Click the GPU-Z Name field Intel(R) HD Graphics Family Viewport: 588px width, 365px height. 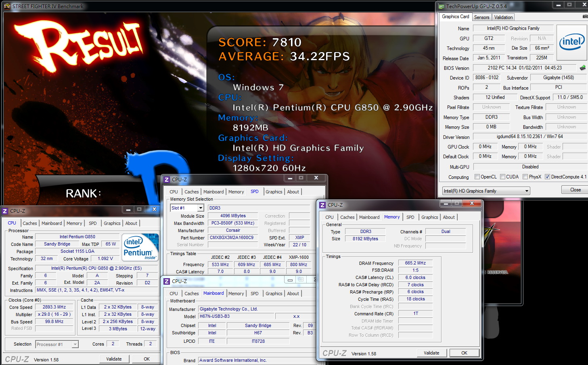[x=513, y=28]
